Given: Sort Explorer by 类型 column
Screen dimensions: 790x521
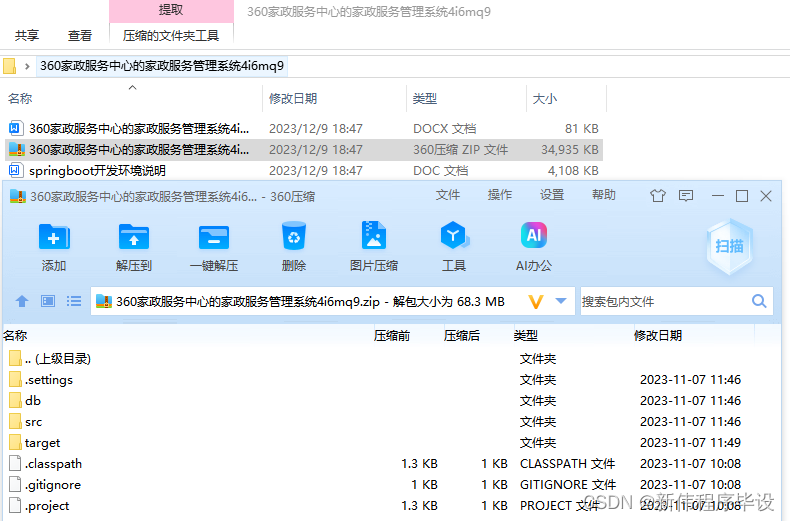Looking at the screenshot, I should click(x=425, y=99).
